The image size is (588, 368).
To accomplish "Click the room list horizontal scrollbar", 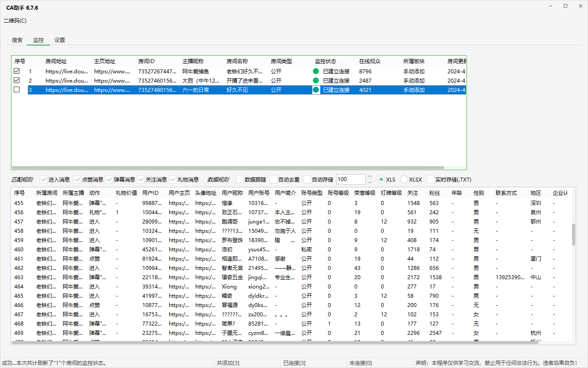I will click(228, 168).
